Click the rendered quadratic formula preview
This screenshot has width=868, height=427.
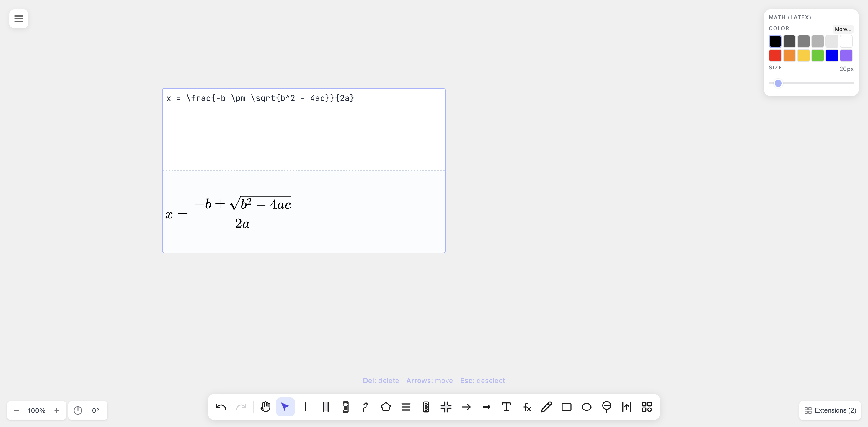click(x=228, y=213)
